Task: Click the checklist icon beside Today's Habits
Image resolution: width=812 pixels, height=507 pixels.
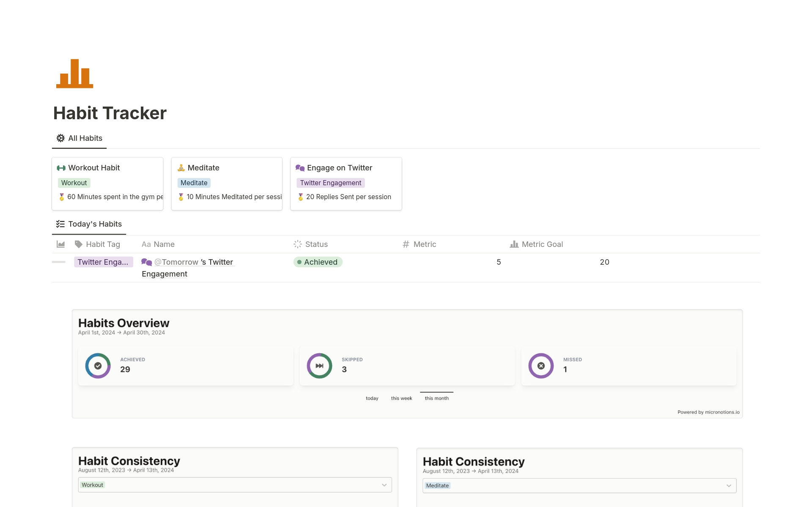Action: (x=60, y=224)
